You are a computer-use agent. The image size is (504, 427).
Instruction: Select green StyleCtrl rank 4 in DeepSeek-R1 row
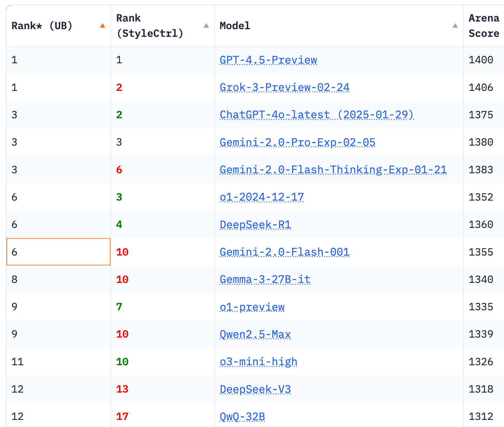pyautogui.click(x=119, y=225)
